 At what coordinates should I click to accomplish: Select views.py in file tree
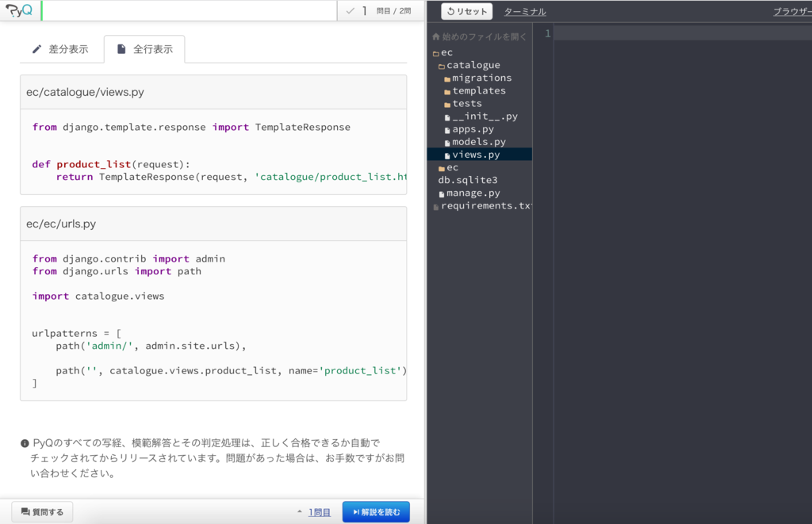point(480,155)
